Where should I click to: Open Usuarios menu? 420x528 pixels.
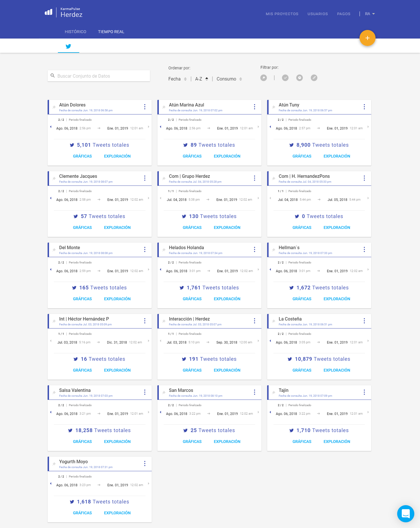[x=318, y=14]
